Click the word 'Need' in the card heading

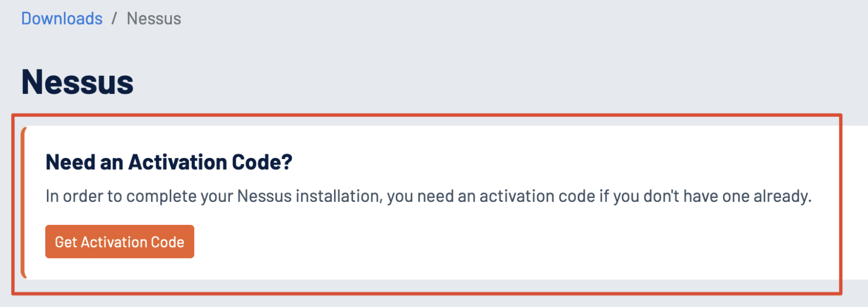[70, 162]
